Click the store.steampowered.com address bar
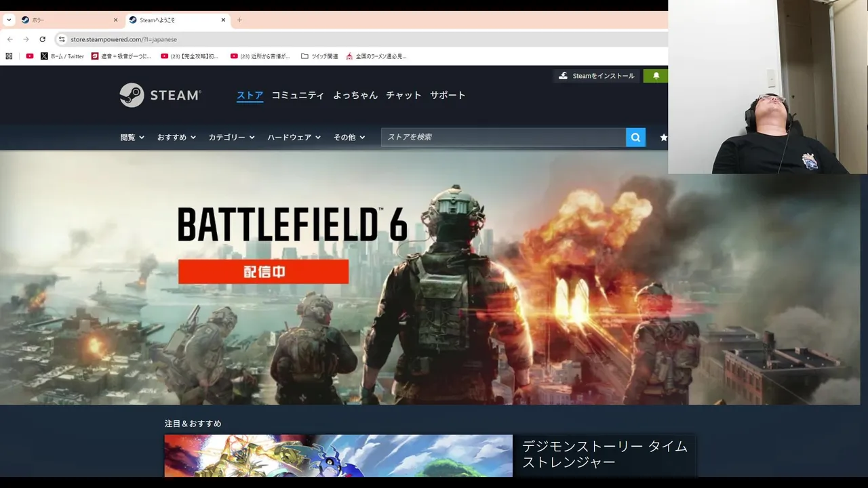This screenshot has height=488, width=868. [x=361, y=39]
